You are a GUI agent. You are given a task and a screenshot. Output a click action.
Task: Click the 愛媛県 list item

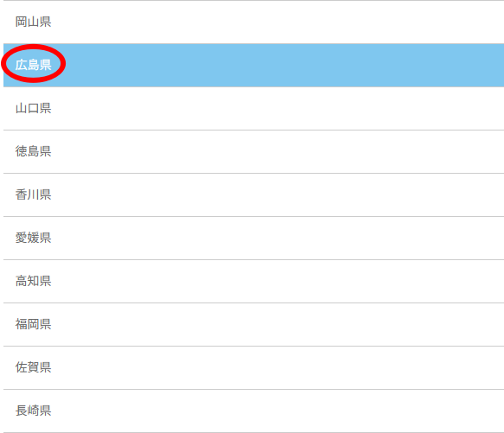click(x=253, y=238)
